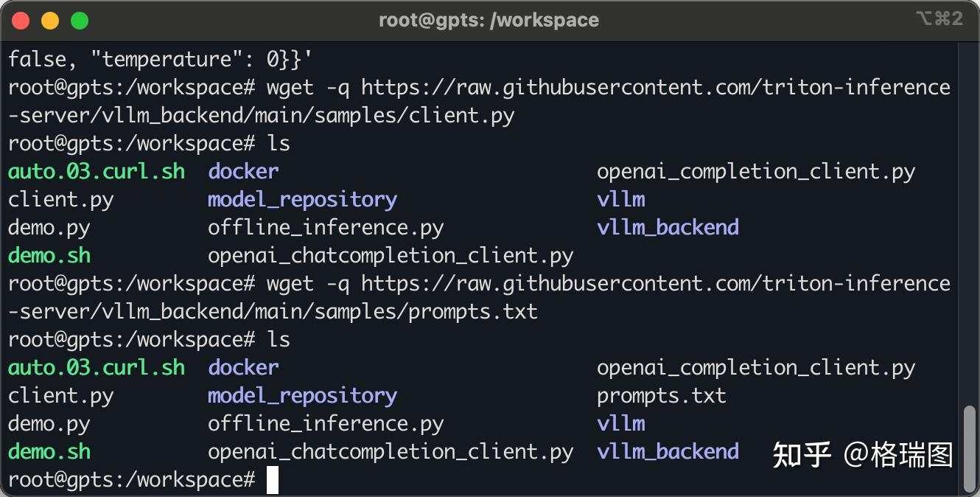Select prompts.txt in the last file listing
Viewport: 980px width, 497px height.
661,396
